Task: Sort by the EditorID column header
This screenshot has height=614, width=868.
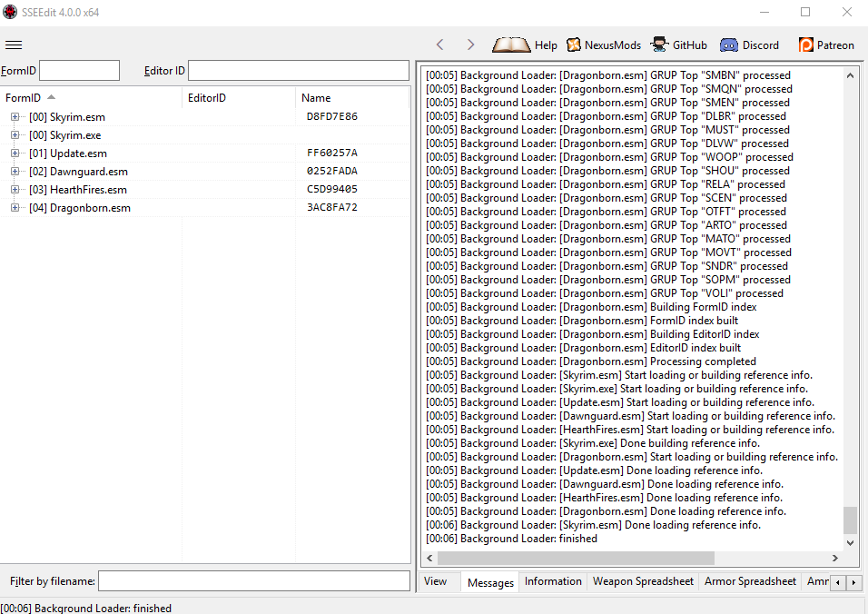Action: (239, 98)
